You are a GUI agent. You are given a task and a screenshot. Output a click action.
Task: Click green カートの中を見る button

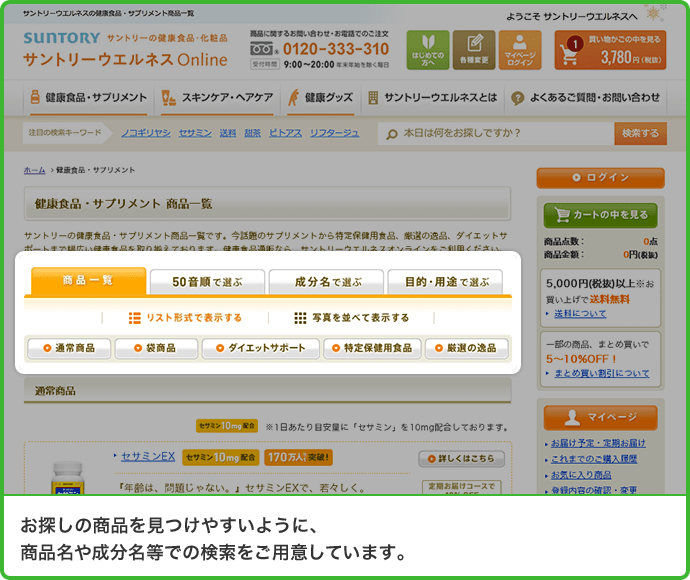coord(600,215)
